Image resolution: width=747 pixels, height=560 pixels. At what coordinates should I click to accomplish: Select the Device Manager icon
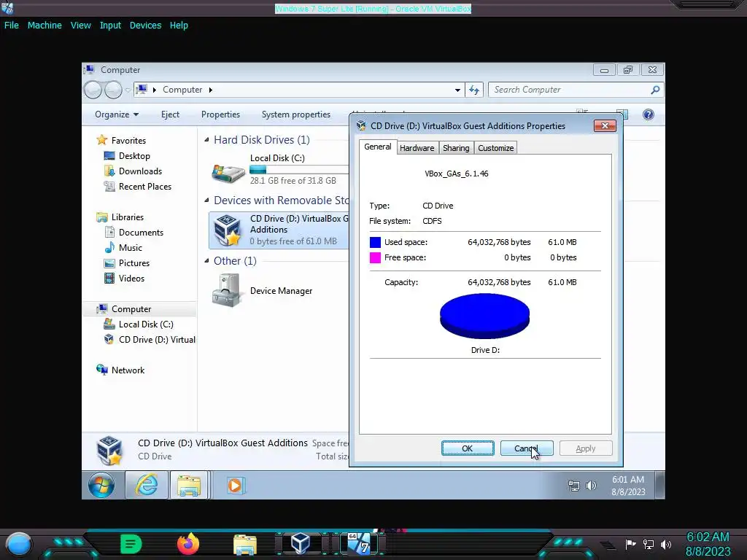(226, 290)
